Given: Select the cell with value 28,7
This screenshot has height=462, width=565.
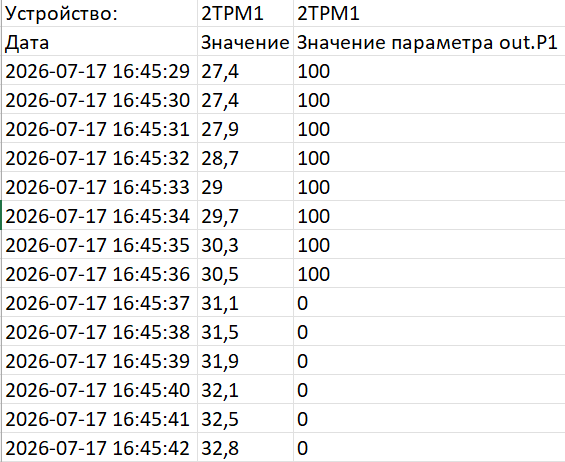Looking at the screenshot, I should tap(245, 157).
